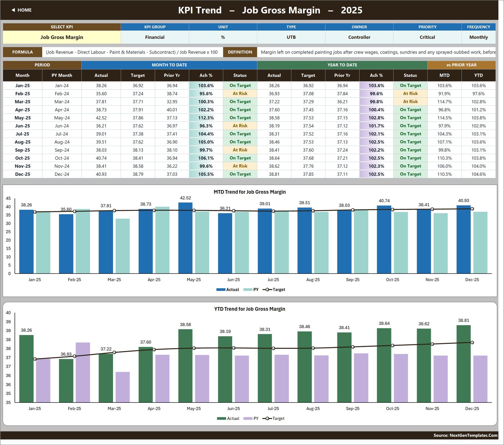
Task: Select the Dec-25 cell in the table's Month column
Action: coord(23,174)
